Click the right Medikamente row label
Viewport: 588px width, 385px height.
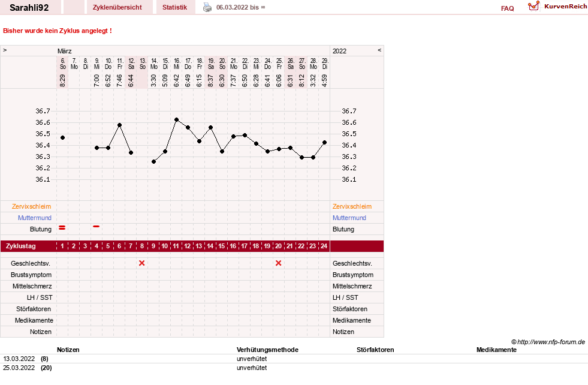pos(352,320)
